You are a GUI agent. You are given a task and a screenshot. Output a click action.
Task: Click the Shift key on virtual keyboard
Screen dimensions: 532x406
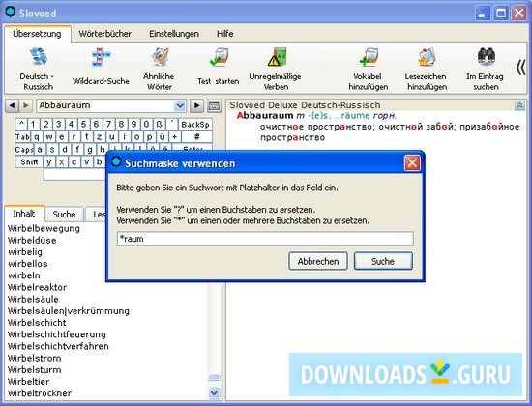pos(29,162)
